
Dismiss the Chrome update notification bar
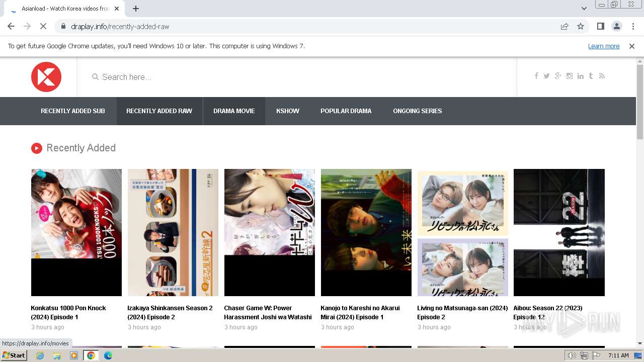pos(632,46)
